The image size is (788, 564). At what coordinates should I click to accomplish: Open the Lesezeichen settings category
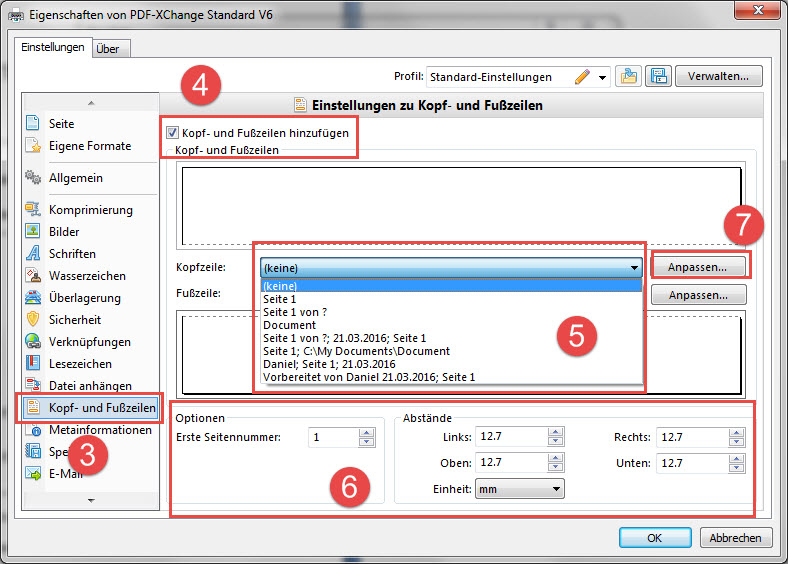[x=80, y=364]
